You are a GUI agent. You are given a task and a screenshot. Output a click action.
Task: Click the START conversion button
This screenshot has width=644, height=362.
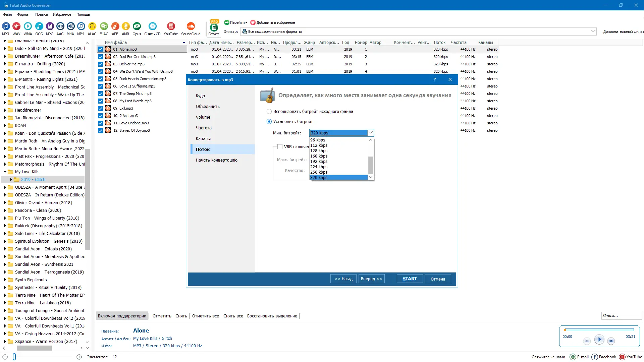pyautogui.click(x=409, y=279)
